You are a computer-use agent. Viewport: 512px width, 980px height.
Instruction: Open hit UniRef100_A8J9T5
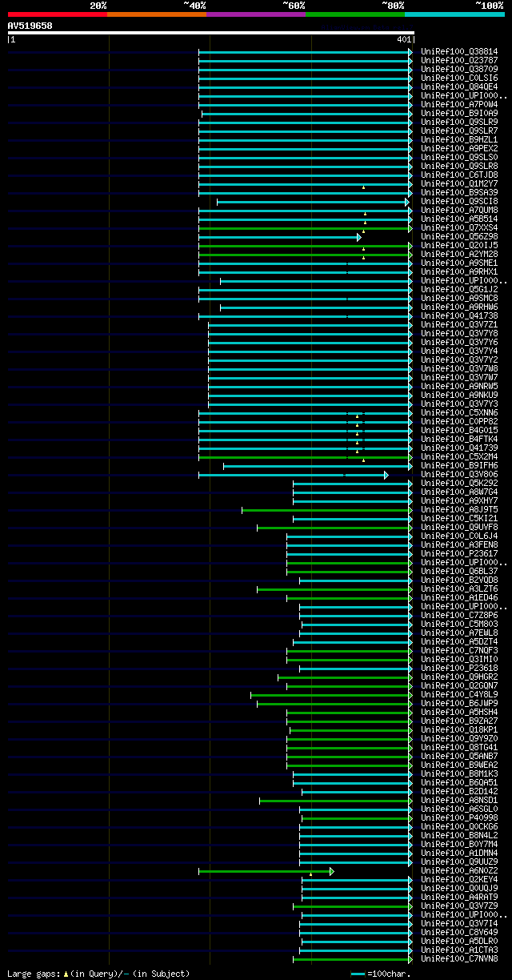459,510
